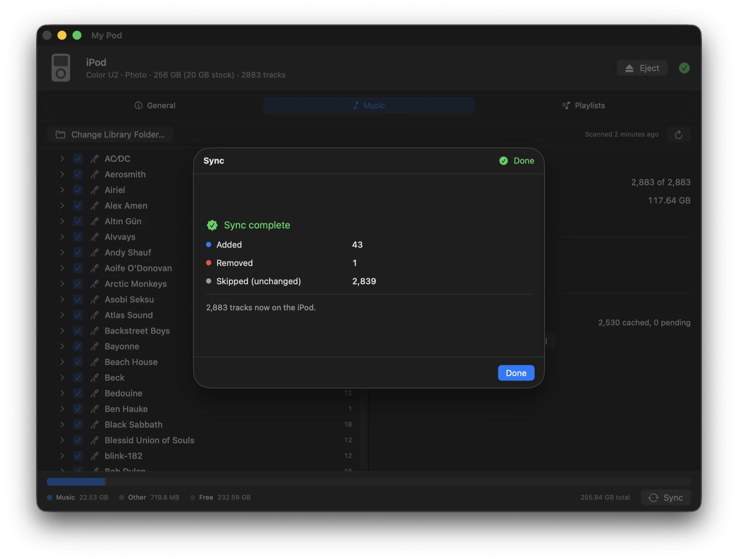This screenshot has width=738, height=560.
Task: Click the green Done checkmark in Sync header
Action: point(503,161)
